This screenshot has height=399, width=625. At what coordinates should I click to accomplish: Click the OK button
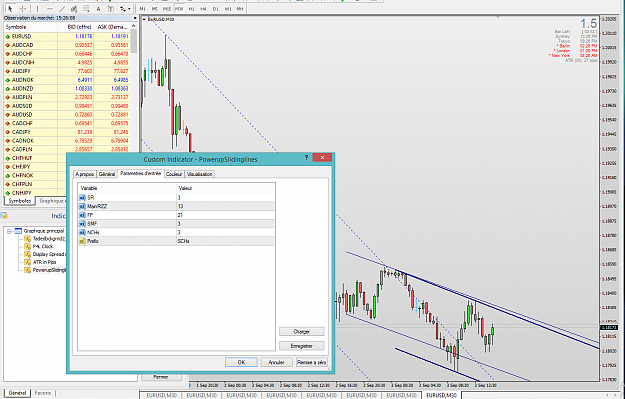241,362
